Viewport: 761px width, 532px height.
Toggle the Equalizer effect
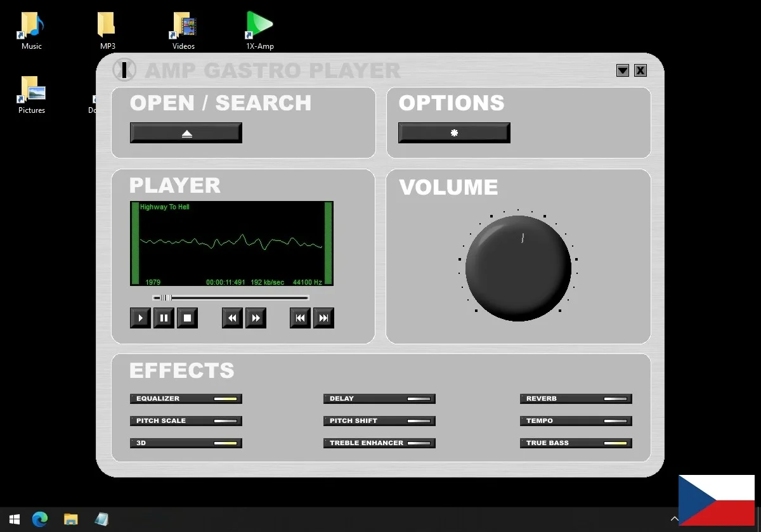pyautogui.click(x=186, y=399)
